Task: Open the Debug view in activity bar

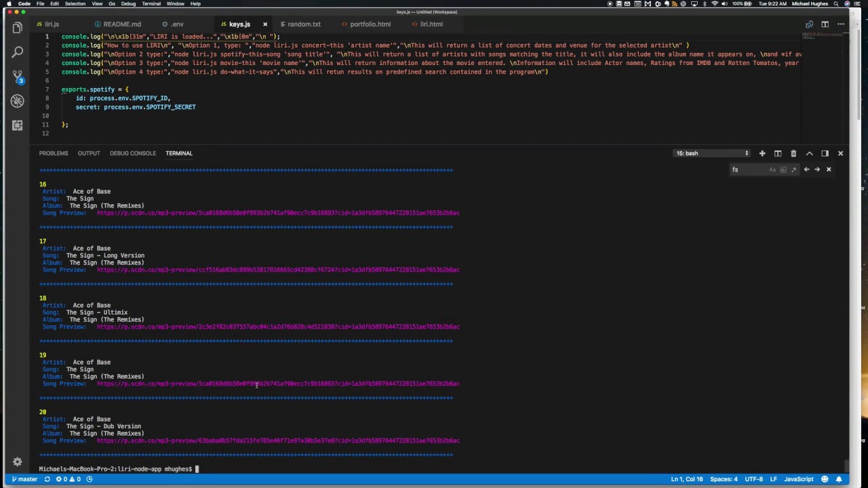Action: (x=17, y=101)
